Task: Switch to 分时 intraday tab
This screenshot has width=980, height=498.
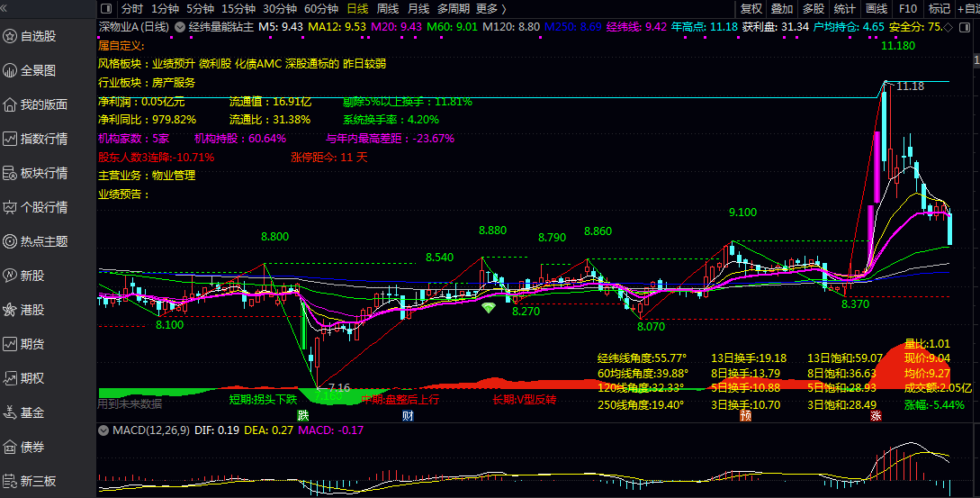Action: [132, 9]
